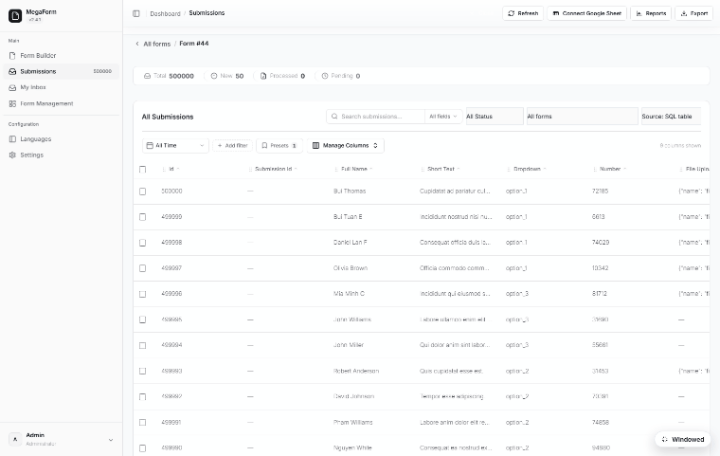Open the Source: SQL table dropdown
The height and width of the screenshot is (456, 720).
pos(671,116)
